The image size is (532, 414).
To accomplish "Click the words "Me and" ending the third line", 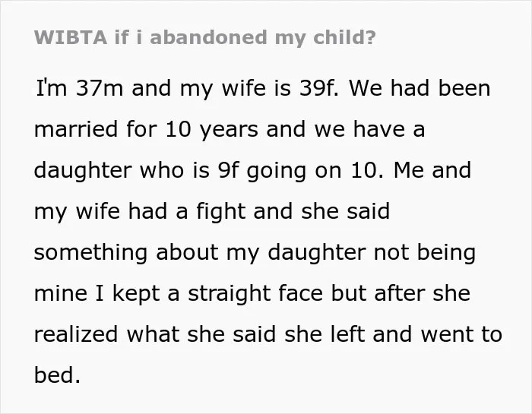I will pos(432,170).
